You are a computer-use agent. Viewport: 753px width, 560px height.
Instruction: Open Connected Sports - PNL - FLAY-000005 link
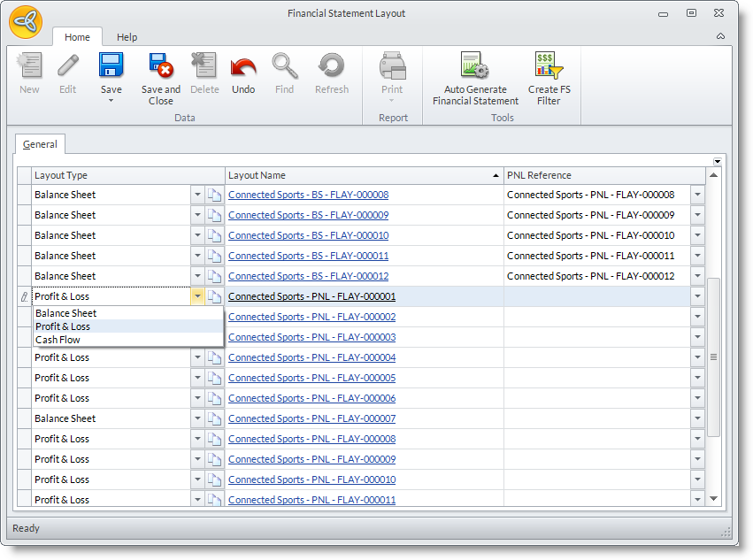pyautogui.click(x=311, y=378)
